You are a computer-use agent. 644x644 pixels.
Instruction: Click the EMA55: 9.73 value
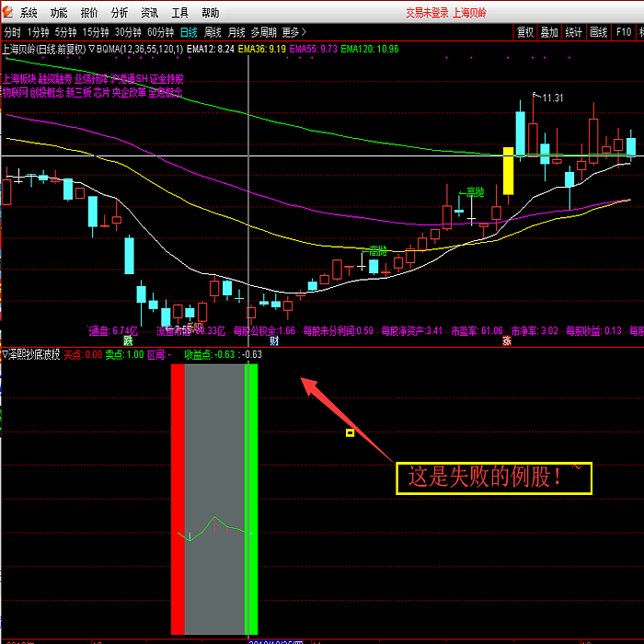pyautogui.click(x=314, y=50)
